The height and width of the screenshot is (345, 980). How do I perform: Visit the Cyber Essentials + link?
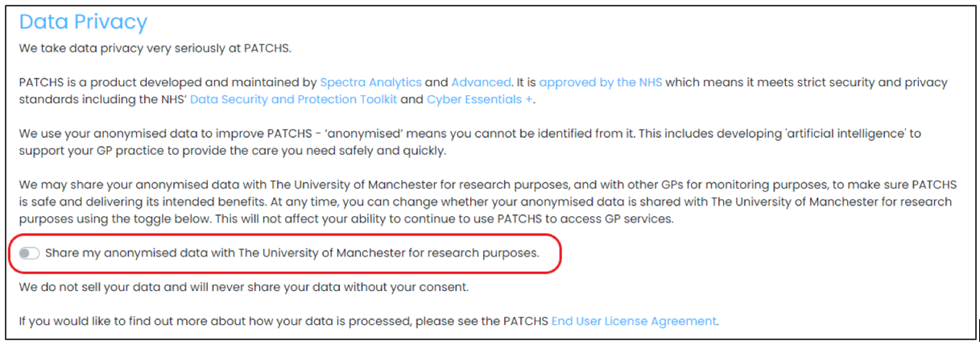pyautogui.click(x=480, y=100)
